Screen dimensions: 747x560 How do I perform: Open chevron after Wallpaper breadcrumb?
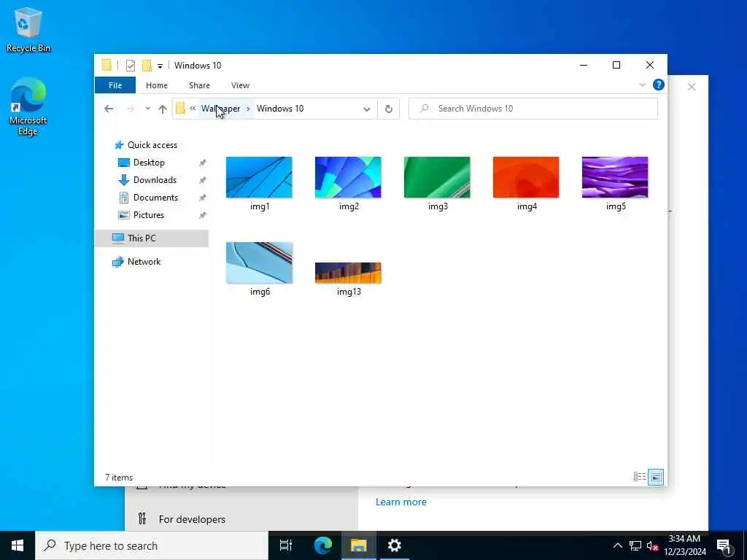point(248,109)
